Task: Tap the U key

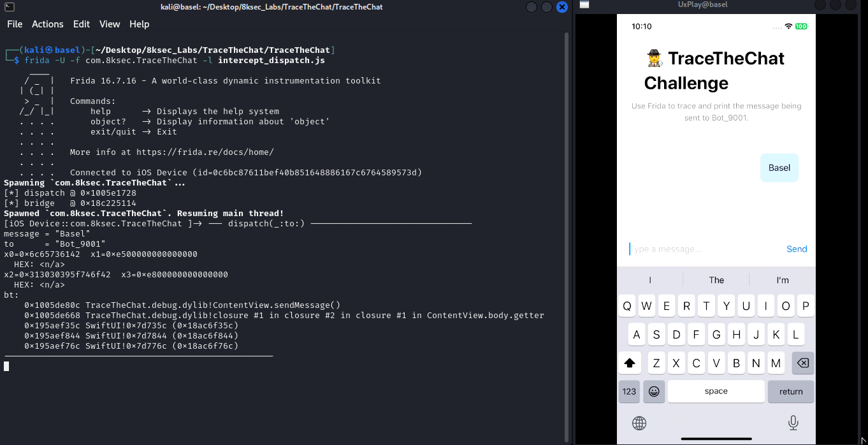Action: tap(746, 306)
